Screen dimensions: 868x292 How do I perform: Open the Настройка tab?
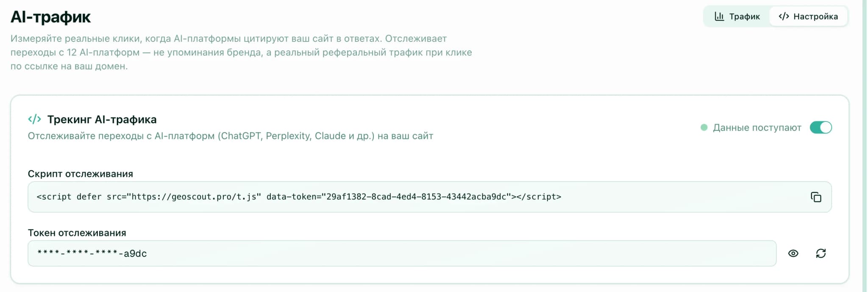[807, 16]
